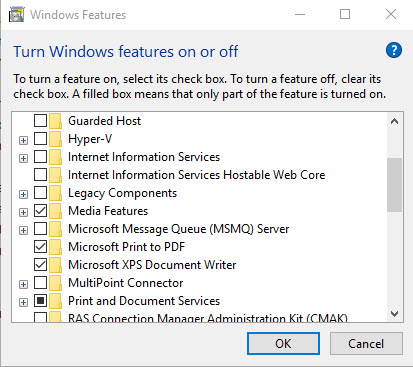Click the Media Features folder icon
The image size is (413, 367).
[x=55, y=211]
